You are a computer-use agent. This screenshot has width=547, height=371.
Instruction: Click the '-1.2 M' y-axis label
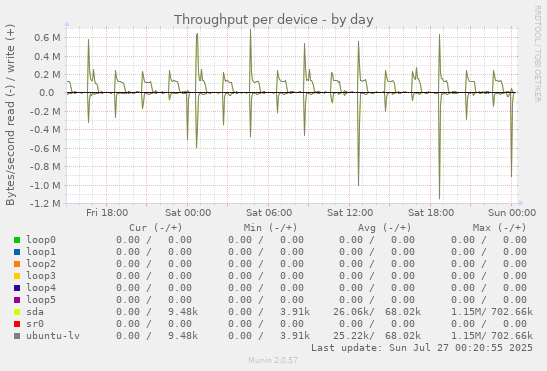pyautogui.click(x=45, y=203)
